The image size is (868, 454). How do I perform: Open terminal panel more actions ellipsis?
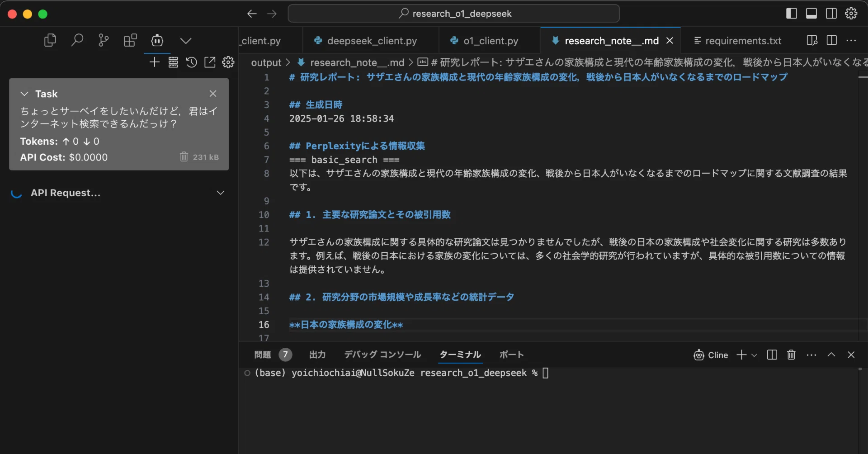811,355
